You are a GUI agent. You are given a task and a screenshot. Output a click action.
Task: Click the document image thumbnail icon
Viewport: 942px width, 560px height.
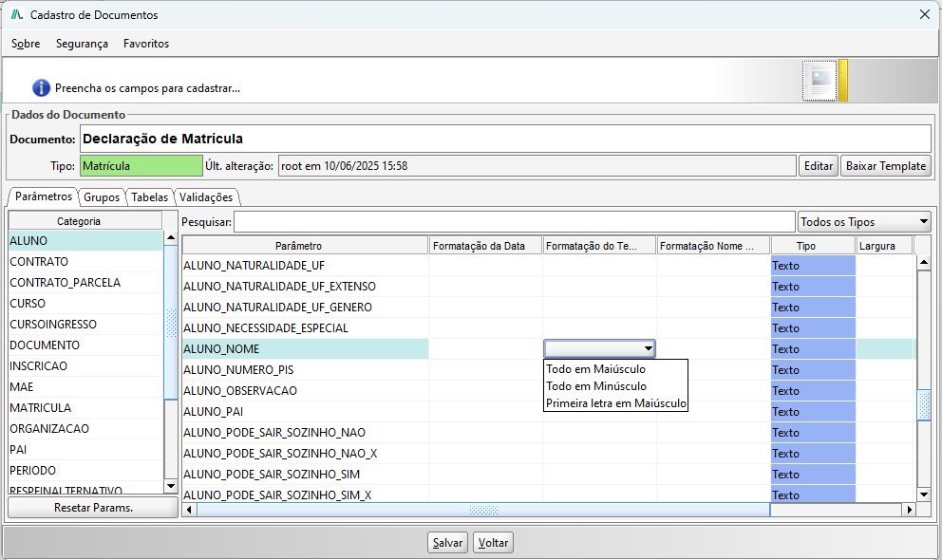[x=820, y=81]
